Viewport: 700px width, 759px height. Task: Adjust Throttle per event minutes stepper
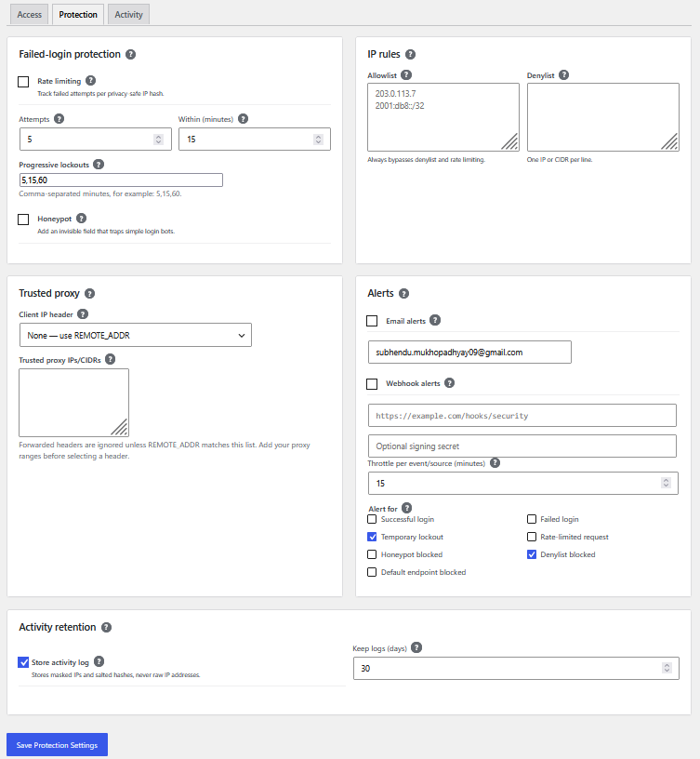667,483
